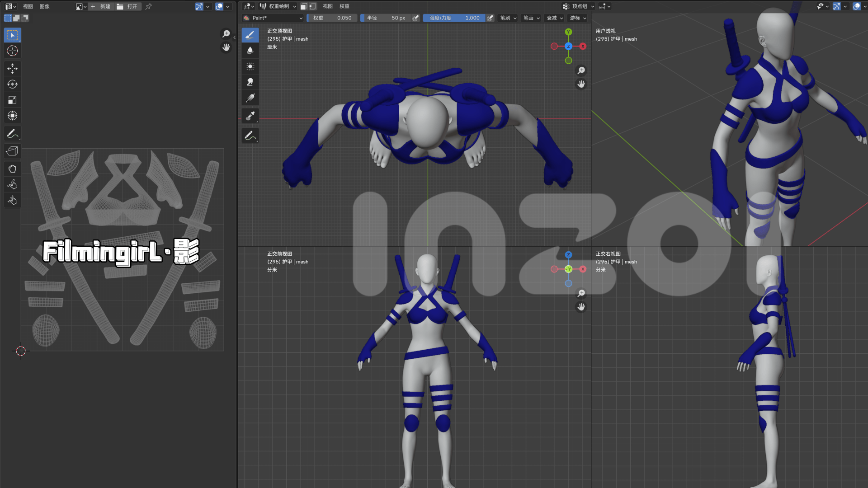
Task: Adjust the 强度/力度 strength slider
Action: click(454, 18)
